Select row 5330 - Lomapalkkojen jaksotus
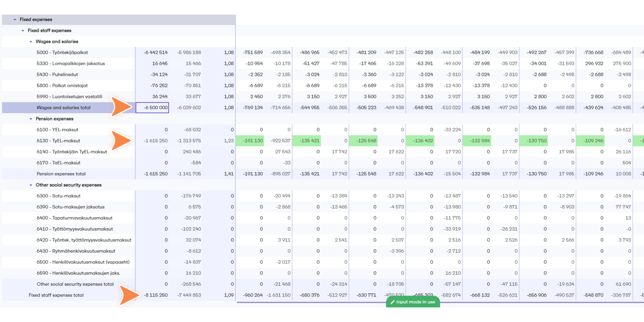The width and height of the screenshot is (644, 322). click(71, 64)
